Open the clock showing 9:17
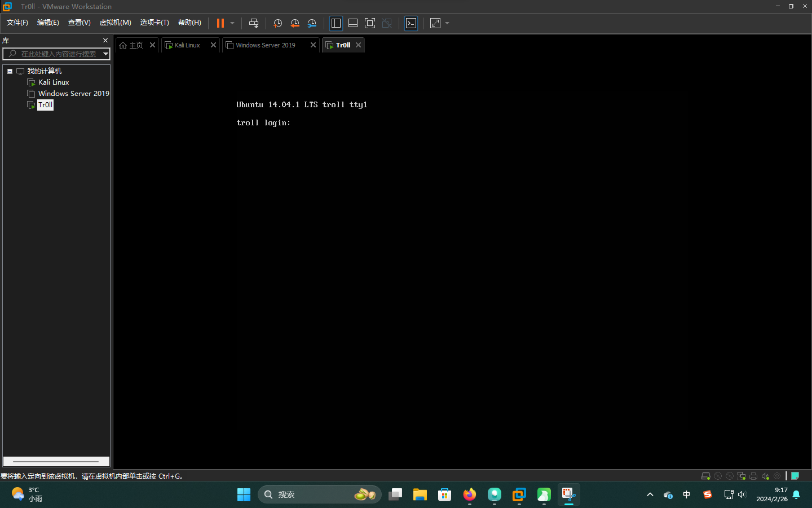The image size is (812, 508). click(x=772, y=494)
